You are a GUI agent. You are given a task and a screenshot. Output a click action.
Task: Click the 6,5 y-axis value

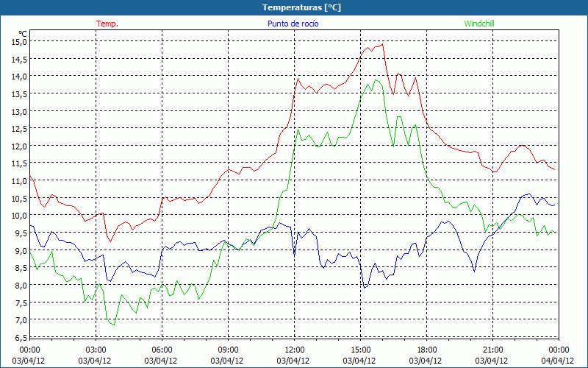click(x=22, y=338)
